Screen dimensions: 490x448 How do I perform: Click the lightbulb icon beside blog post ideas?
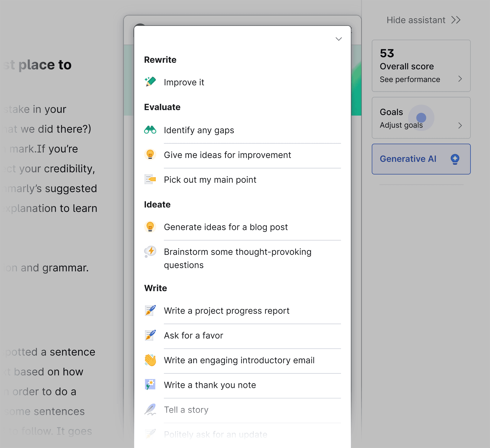click(x=150, y=227)
